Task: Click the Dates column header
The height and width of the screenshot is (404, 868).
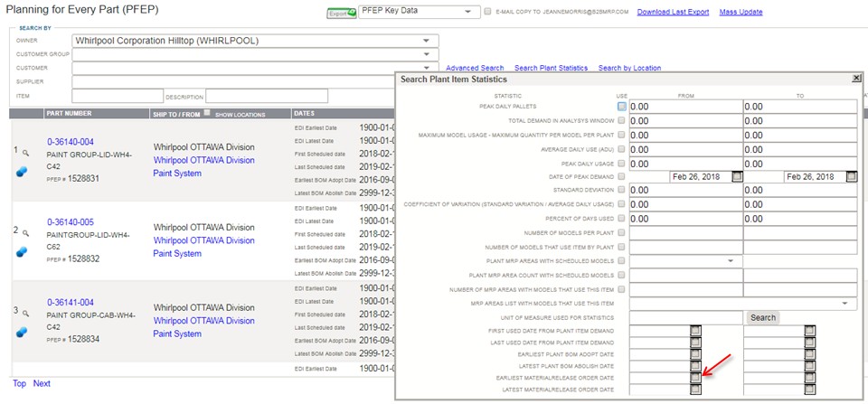Action: 304,114
